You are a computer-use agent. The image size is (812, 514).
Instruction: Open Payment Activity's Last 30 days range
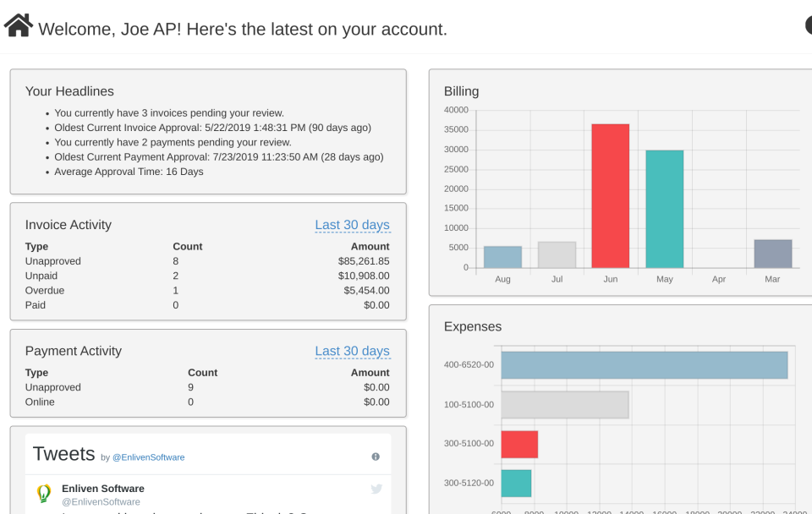click(x=352, y=351)
